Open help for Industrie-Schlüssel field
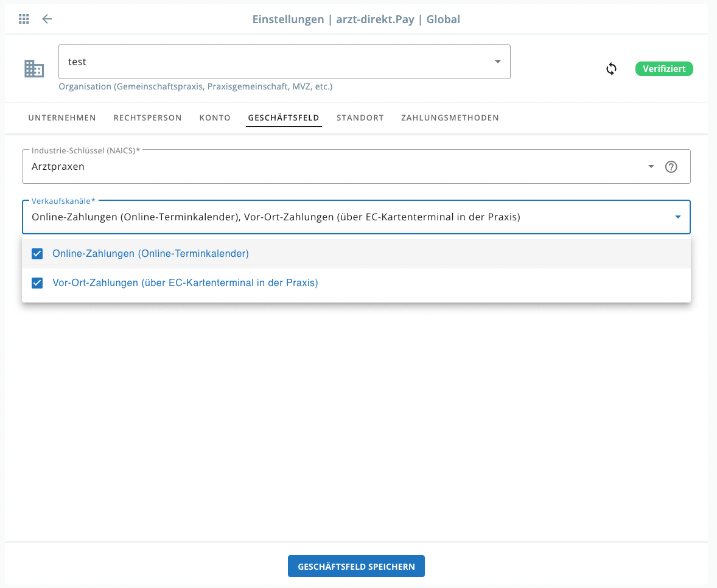This screenshot has width=717, height=588. pyautogui.click(x=671, y=167)
